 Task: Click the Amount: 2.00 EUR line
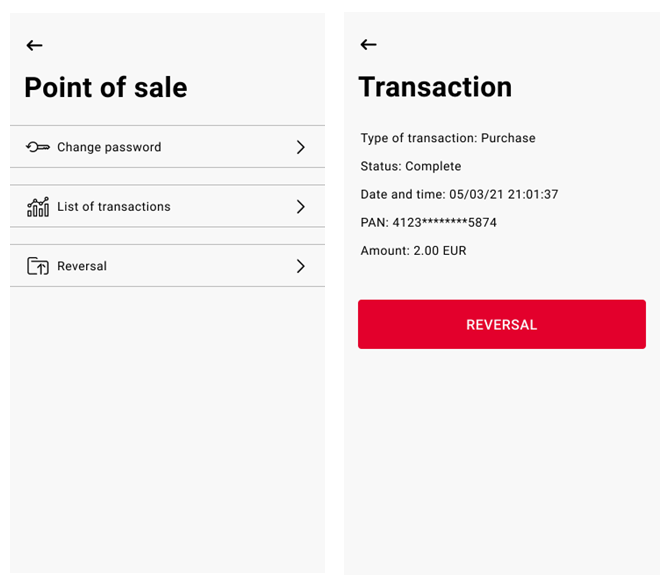413,251
